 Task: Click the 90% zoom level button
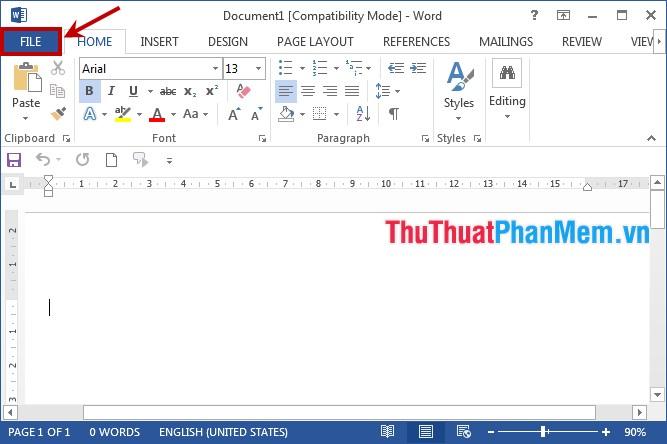pyautogui.click(x=635, y=432)
